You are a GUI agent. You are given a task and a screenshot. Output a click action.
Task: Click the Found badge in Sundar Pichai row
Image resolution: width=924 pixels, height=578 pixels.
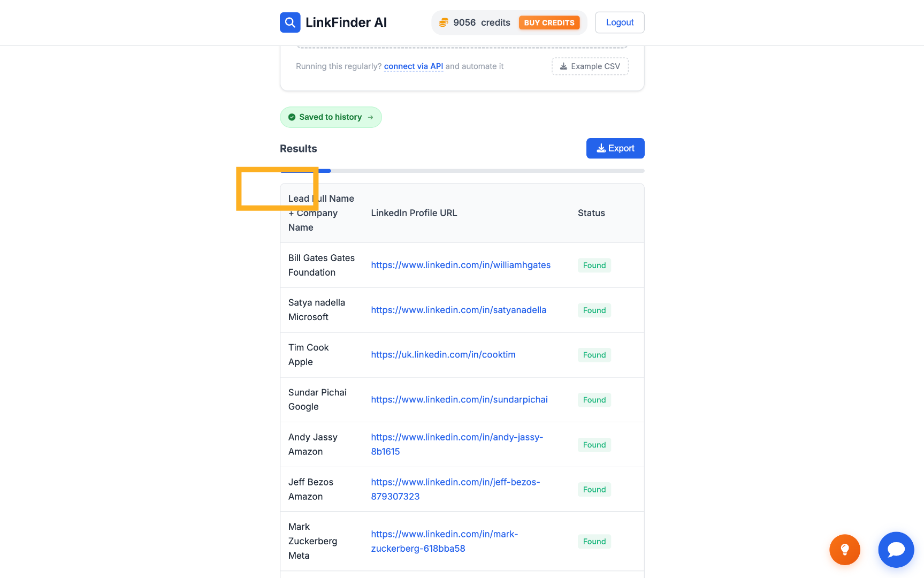pyautogui.click(x=594, y=400)
